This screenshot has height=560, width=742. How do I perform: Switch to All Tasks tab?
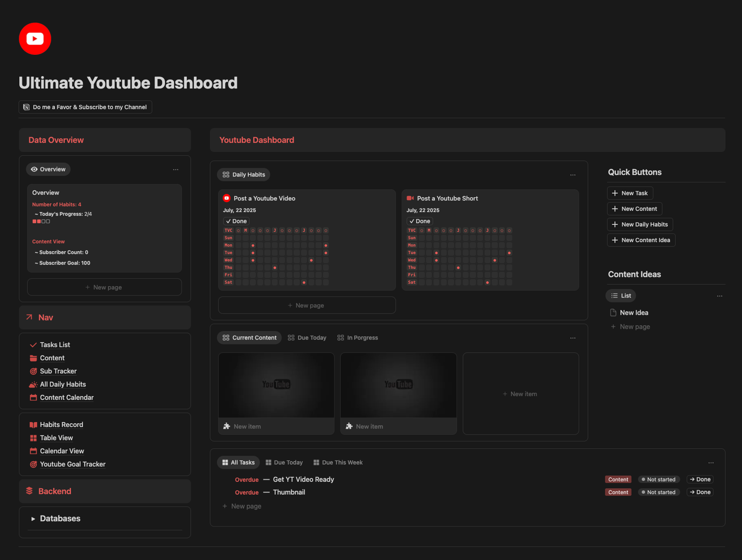[x=238, y=463]
